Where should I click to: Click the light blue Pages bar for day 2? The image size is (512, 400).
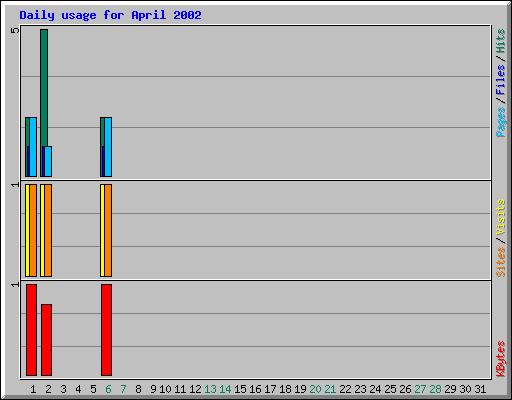pyautogui.click(x=48, y=161)
